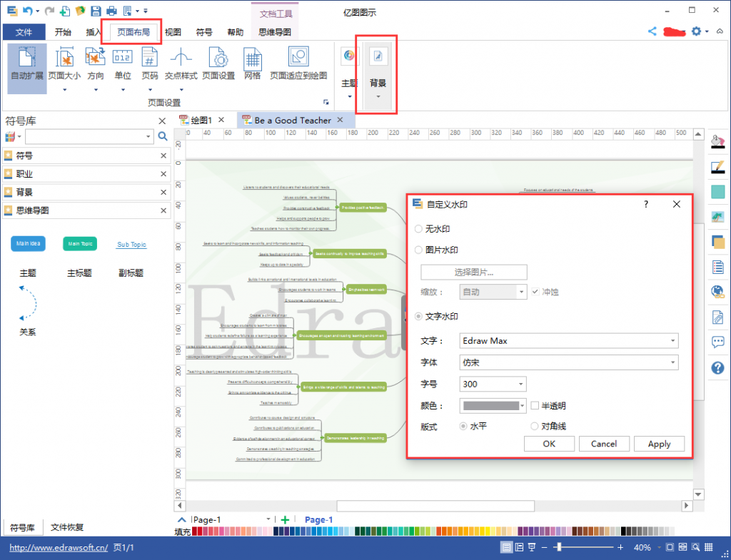
Task: Click the 自动扩展 page auto-expand icon
Action: pos(26,57)
